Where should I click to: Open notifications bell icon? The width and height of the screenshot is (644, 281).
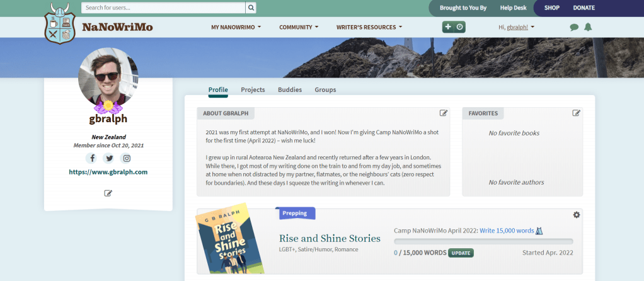click(588, 27)
